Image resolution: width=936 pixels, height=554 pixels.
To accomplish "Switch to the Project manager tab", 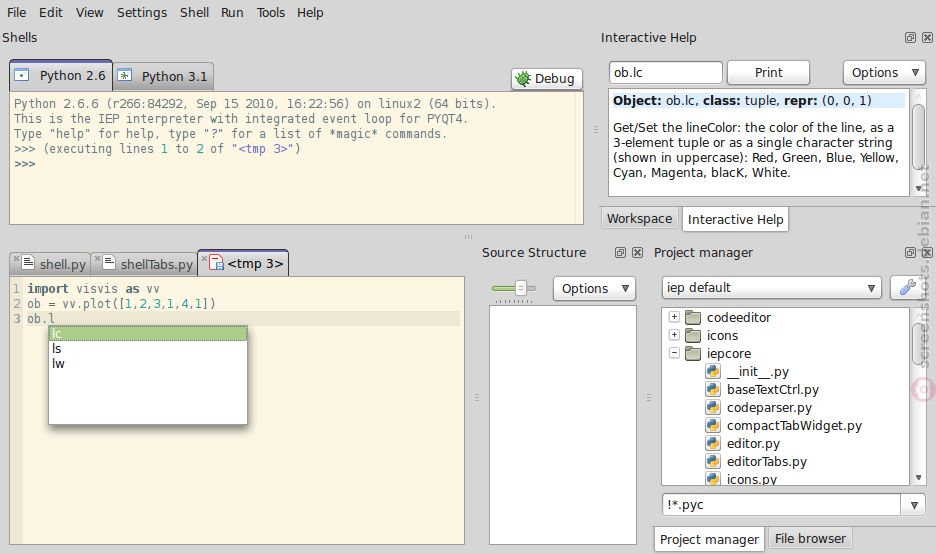I will pos(709,539).
